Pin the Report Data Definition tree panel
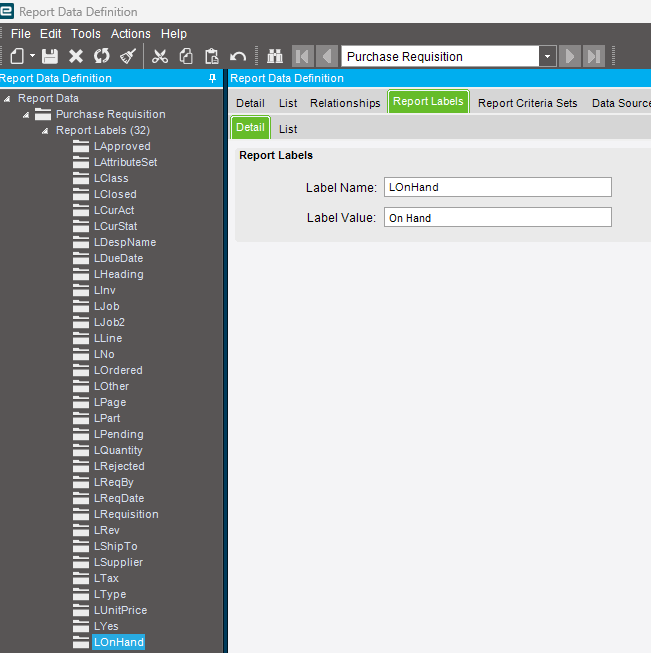This screenshot has height=653, width=651. pos(212,78)
